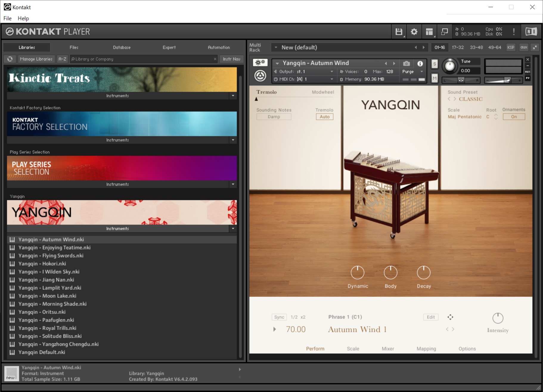The height and width of the screenshot is (392, 543).
Task: Click the Instr Nav button
Action: coord(232,59)
